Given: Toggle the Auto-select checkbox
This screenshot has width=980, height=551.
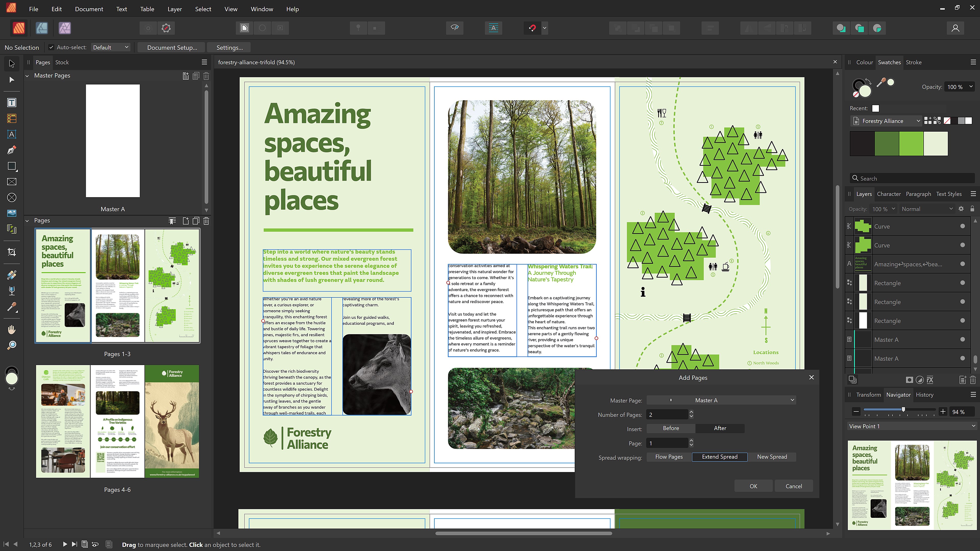Looking at the screenshot, I should [x=51, y=47].
